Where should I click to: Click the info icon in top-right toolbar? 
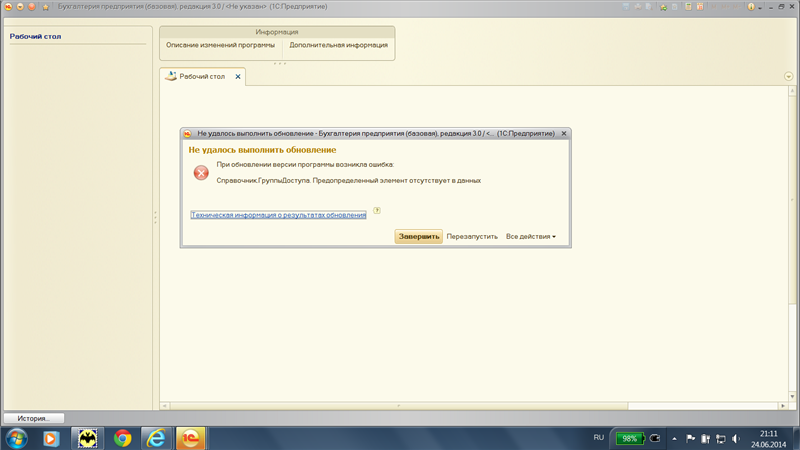click(x=751, y=6)
